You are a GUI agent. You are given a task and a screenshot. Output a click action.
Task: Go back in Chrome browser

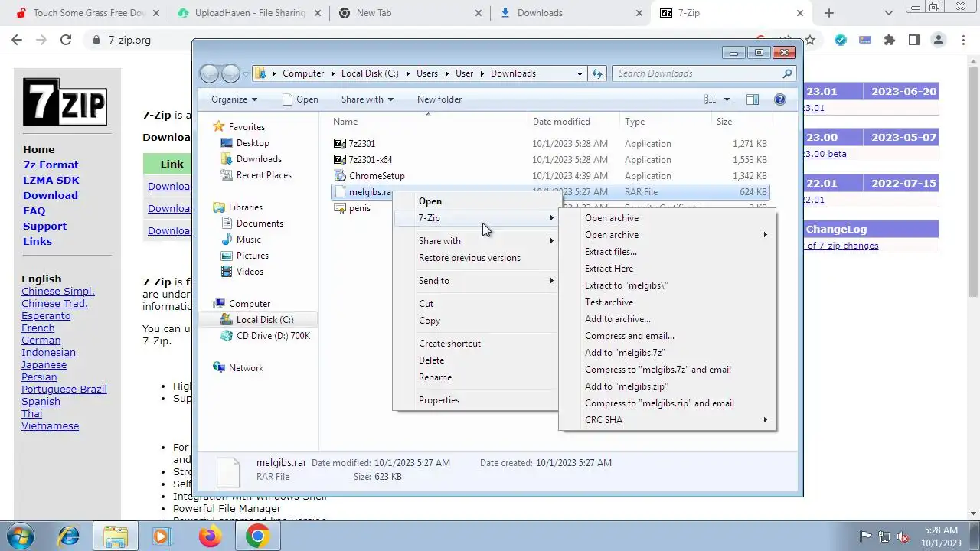pos(17,40)
